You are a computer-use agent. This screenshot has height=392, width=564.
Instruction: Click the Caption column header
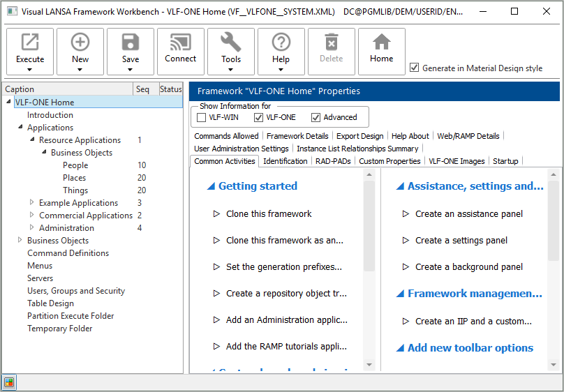coord(68,89)
